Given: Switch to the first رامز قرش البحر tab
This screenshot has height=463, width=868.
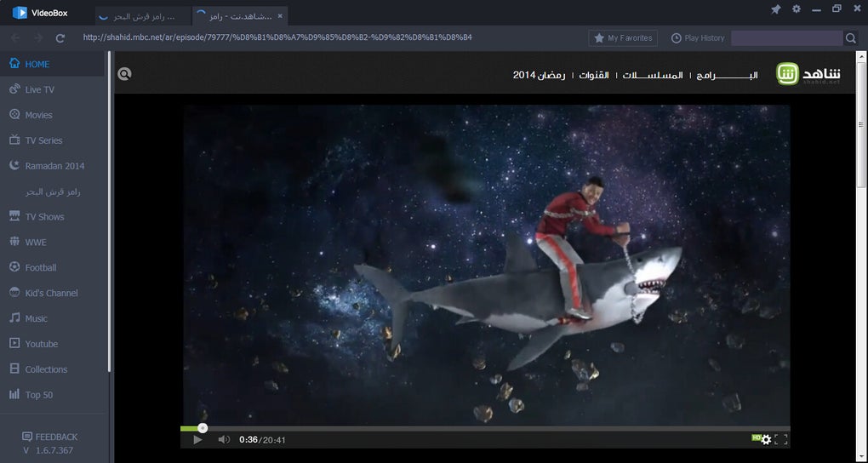Looking at the screenshot, I should coord(143,17).
